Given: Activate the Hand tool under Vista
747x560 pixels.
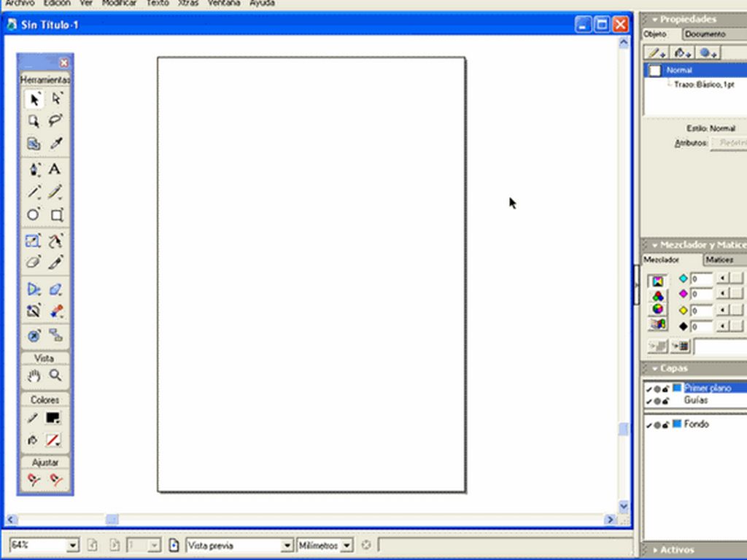Looking at the screenshot, I should (x=34, y=376).
